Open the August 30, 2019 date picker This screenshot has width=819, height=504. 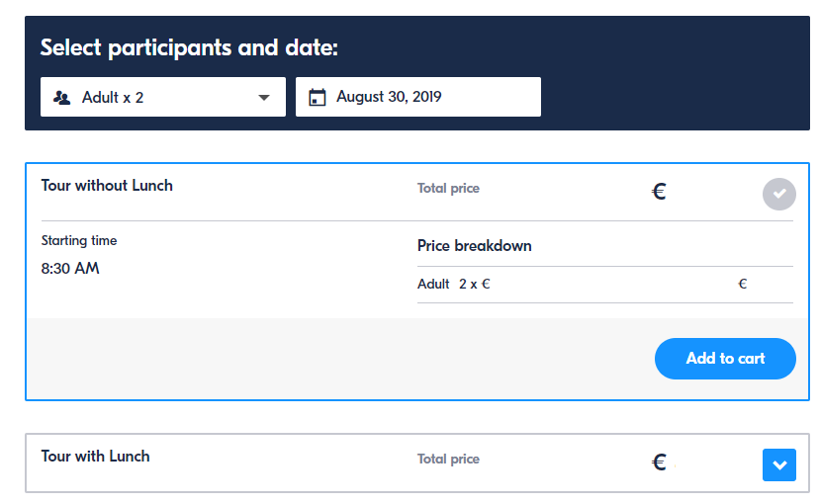coord(418,97)
